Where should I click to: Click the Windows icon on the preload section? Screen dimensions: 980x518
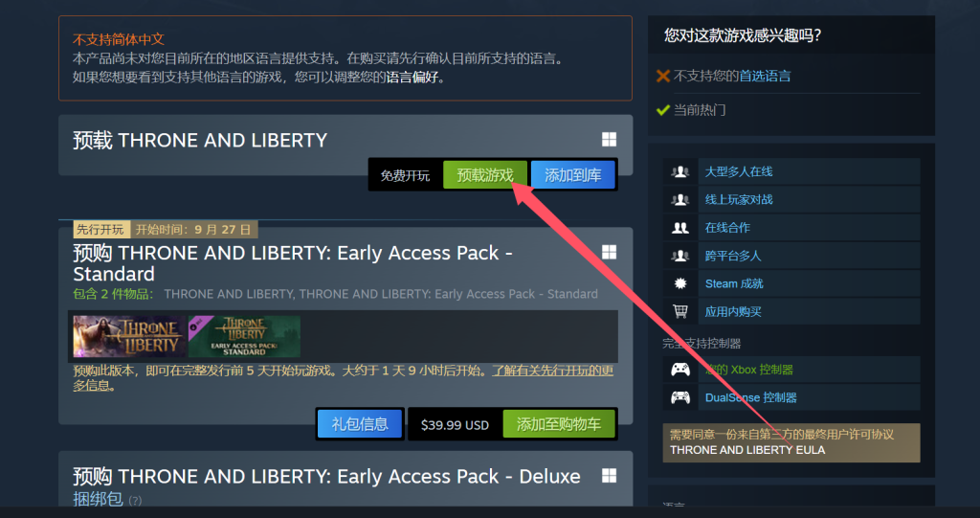609,140
